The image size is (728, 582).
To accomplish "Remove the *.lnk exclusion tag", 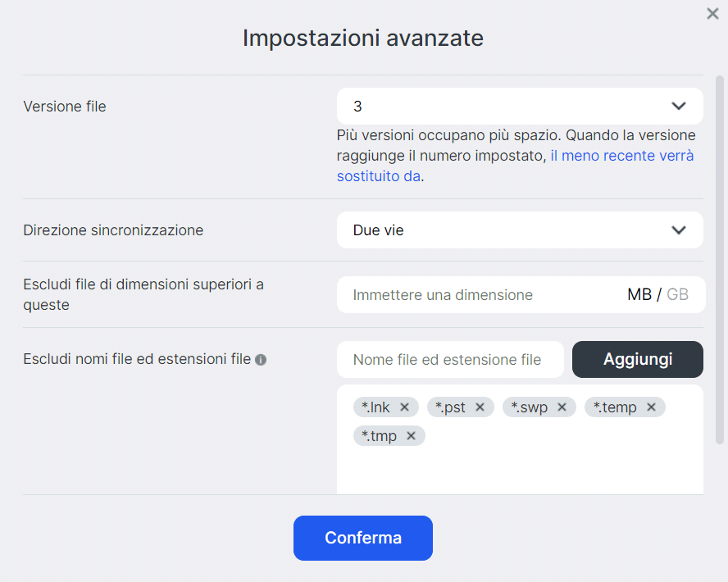I will pos(404,407).
